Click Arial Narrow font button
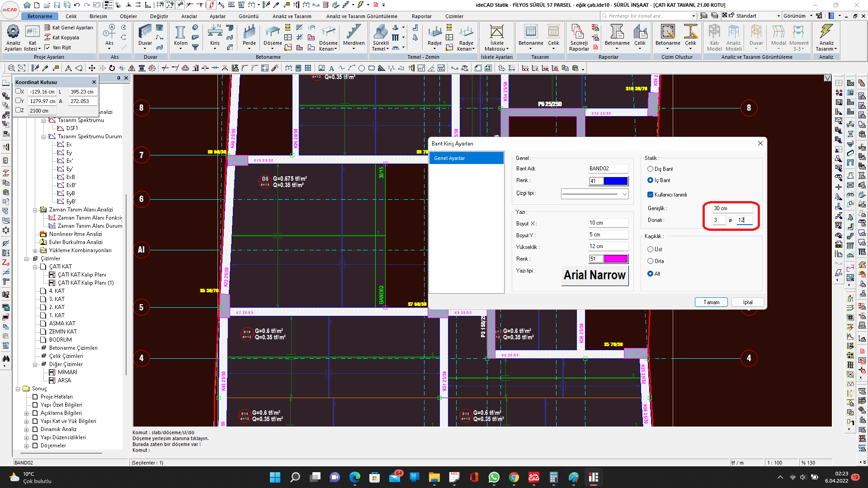Screen dimensions: 868x488 pyautogui.click(x=594, y=275)
